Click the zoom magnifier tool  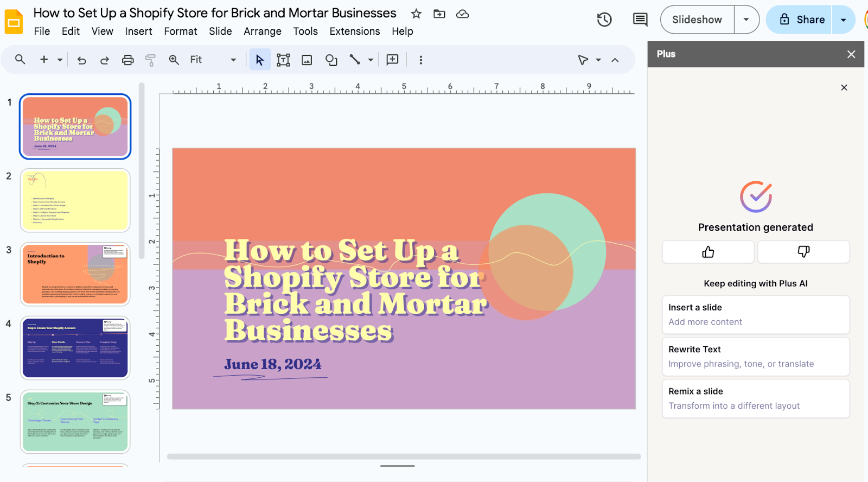(174, 60)
